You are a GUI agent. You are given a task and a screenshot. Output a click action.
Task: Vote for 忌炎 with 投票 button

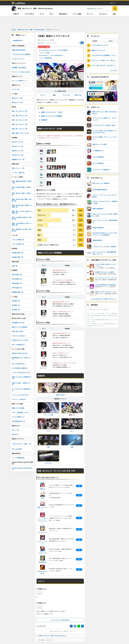(x=80, y=210)
